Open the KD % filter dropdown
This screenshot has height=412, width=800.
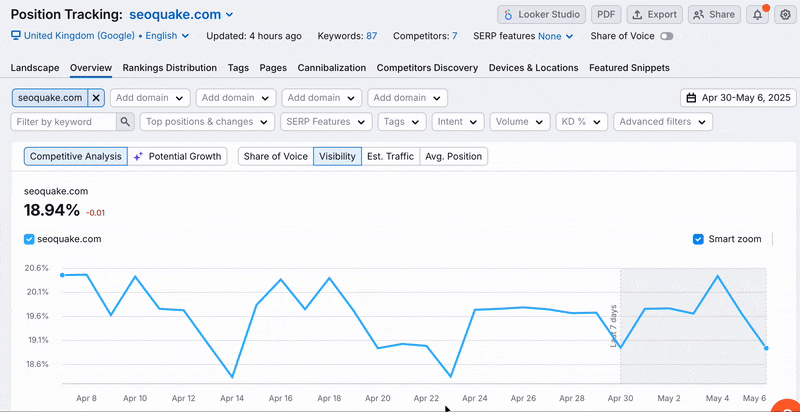point(581,122)
